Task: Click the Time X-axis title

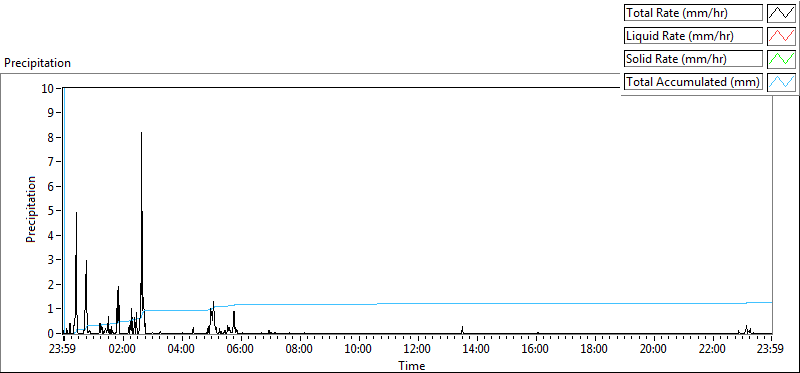Action: [411, 365]
